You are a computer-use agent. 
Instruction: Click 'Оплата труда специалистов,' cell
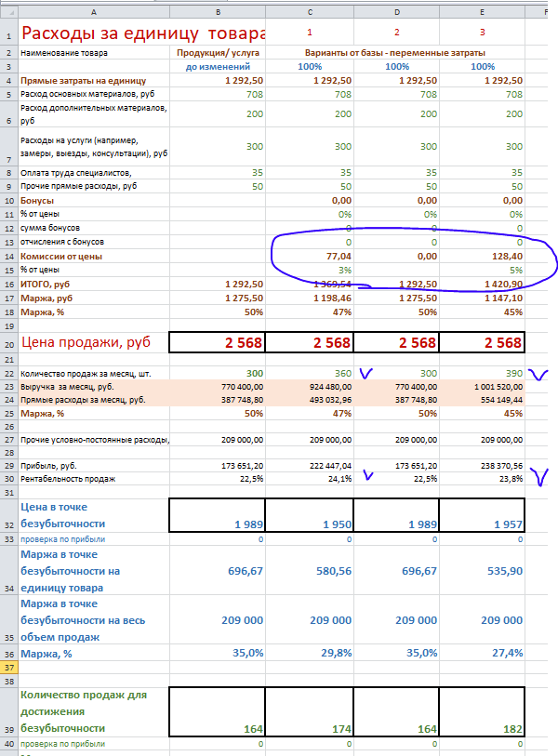click(x=75, y=173)
